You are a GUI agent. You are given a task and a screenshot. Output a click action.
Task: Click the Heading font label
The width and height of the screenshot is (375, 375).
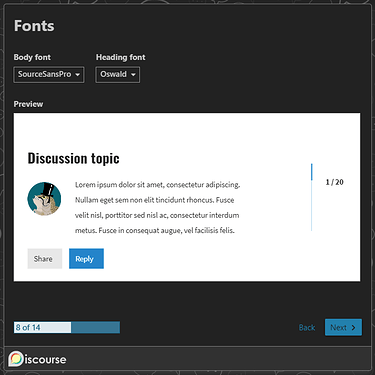121,57
